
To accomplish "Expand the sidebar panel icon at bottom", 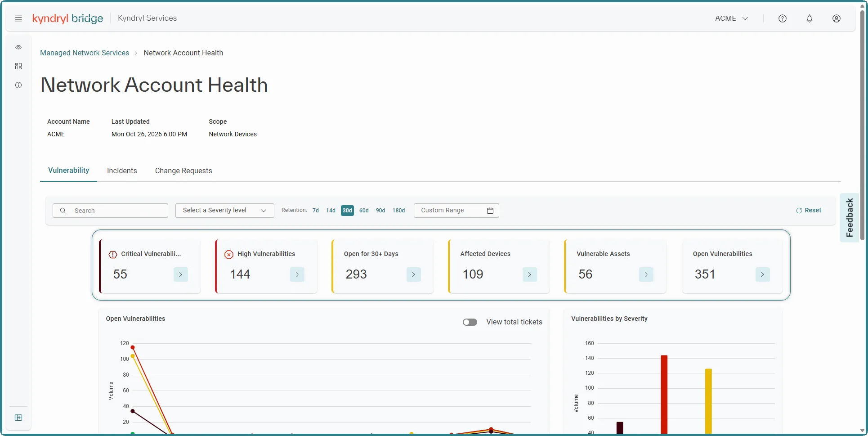I will tap(18, 418).
